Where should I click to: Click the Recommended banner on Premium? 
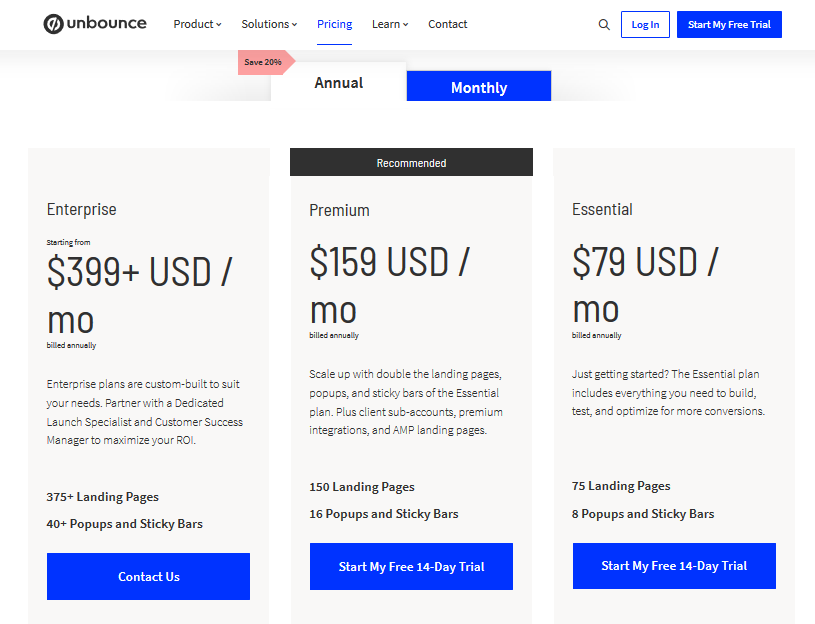[x=411, y=163]
